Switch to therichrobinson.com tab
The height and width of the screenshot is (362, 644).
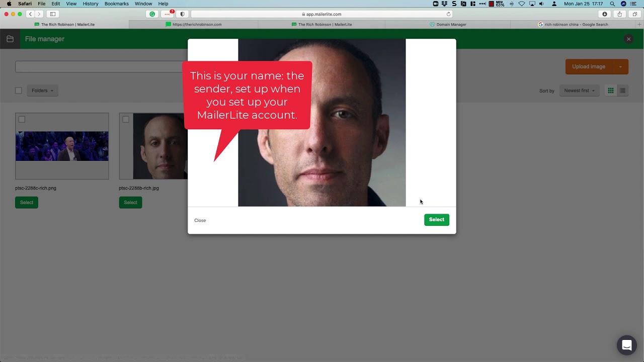click(194, 24)
